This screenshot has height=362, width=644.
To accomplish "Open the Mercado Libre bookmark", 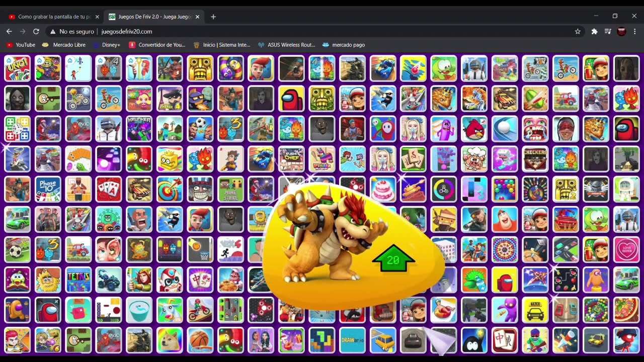I will 64,45.
